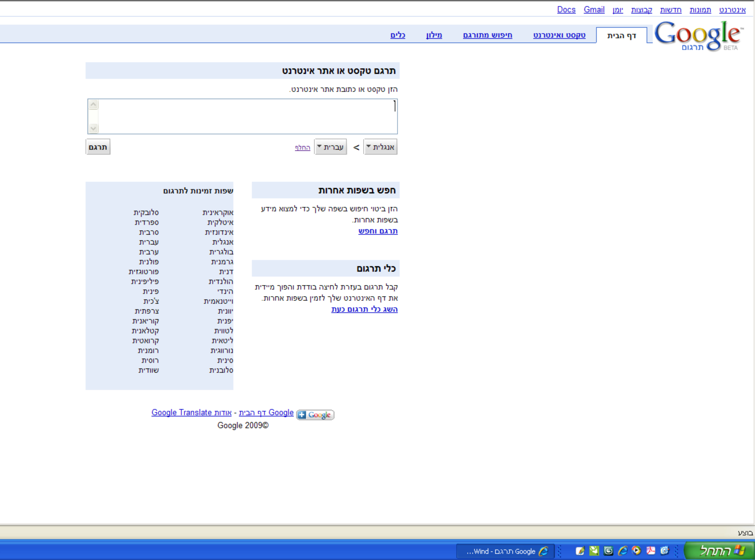
Task: Click the Add to Google plus button
Action: coord(315,415)
